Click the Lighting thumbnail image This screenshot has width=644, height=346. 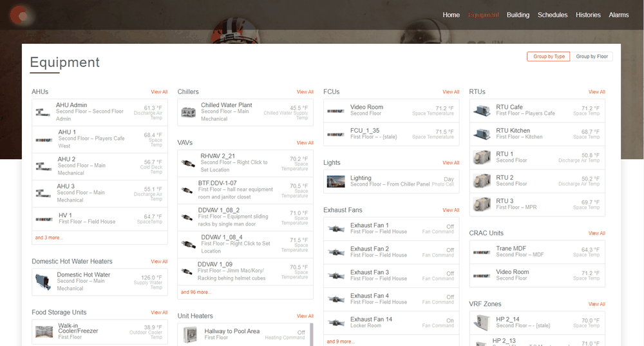[336, 181]
